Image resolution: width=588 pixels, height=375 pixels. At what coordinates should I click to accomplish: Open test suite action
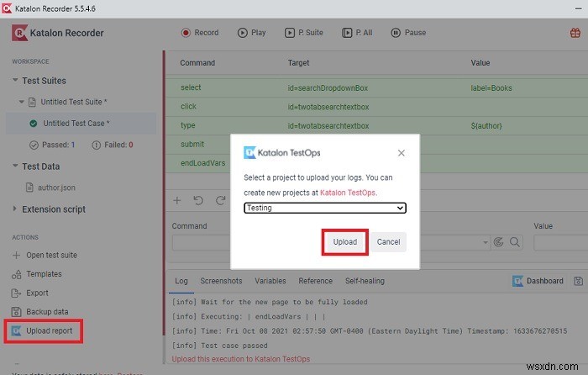(x=45, y=255)
